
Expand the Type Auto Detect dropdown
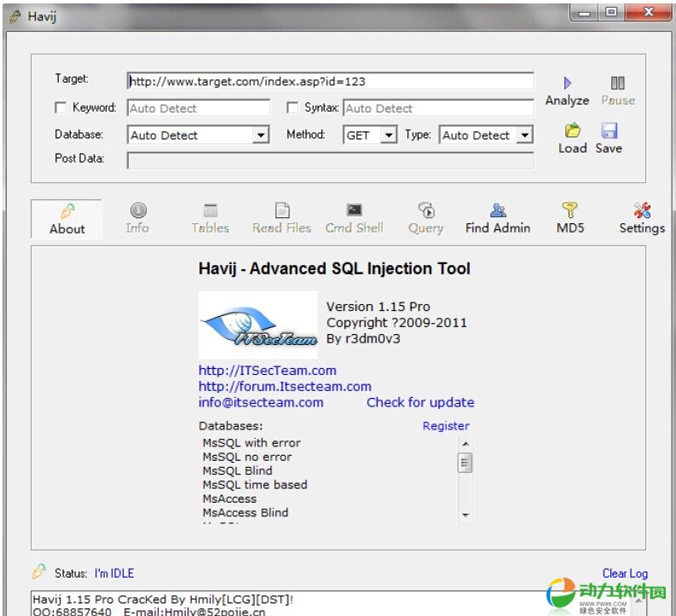tap(524, 135)
